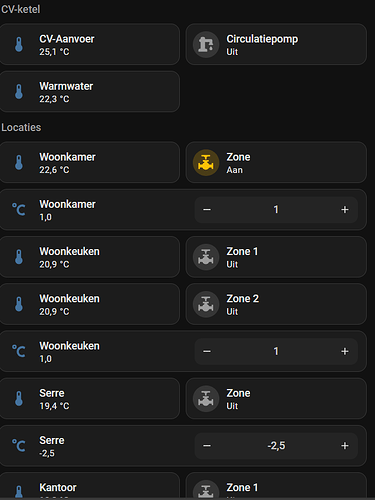Click the Circulatiepomp water pump icon
This screenshot has height=500, width=375.
(206, 44)
